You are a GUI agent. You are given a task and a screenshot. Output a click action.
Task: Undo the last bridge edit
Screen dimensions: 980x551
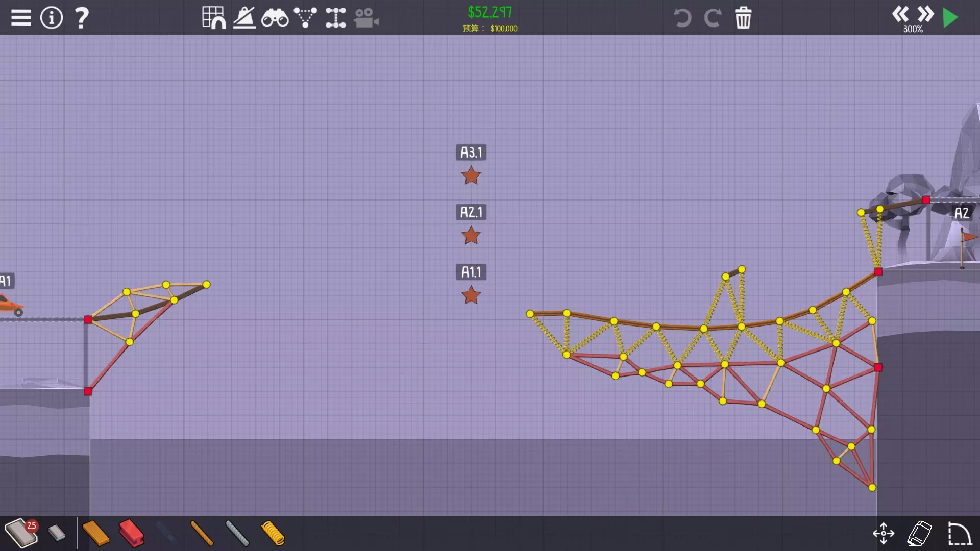pos(682,18)
